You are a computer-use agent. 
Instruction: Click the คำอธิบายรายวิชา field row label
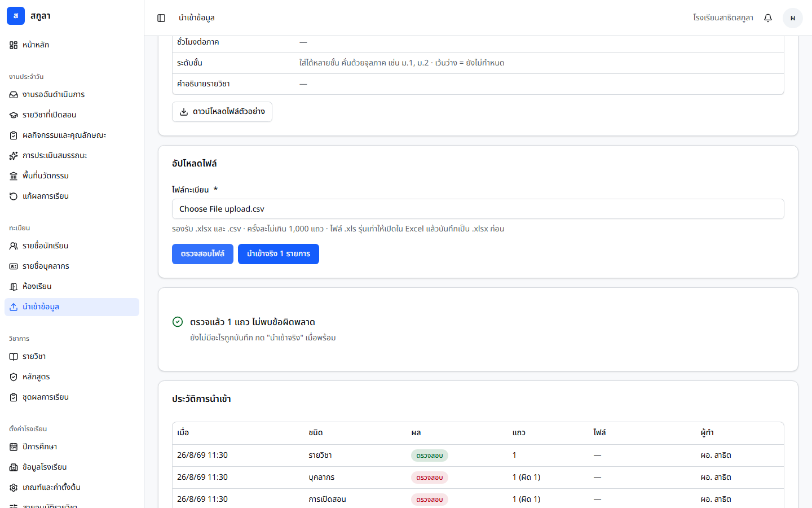(x=203, y=84)
